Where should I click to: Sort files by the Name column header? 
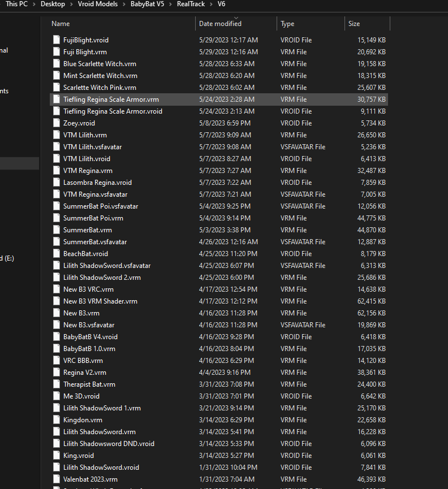click(x=61, y=24)
